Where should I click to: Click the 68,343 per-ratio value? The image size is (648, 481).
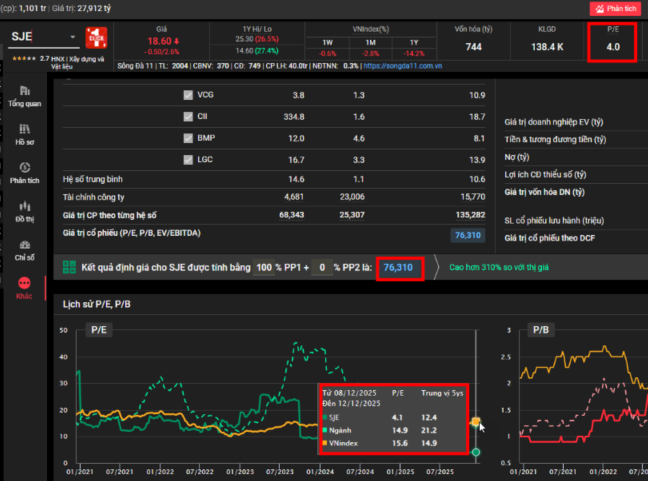point(292,215)
